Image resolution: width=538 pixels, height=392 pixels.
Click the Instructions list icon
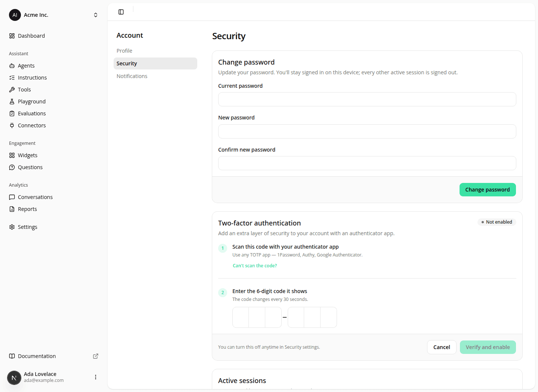tap(12, 78)
